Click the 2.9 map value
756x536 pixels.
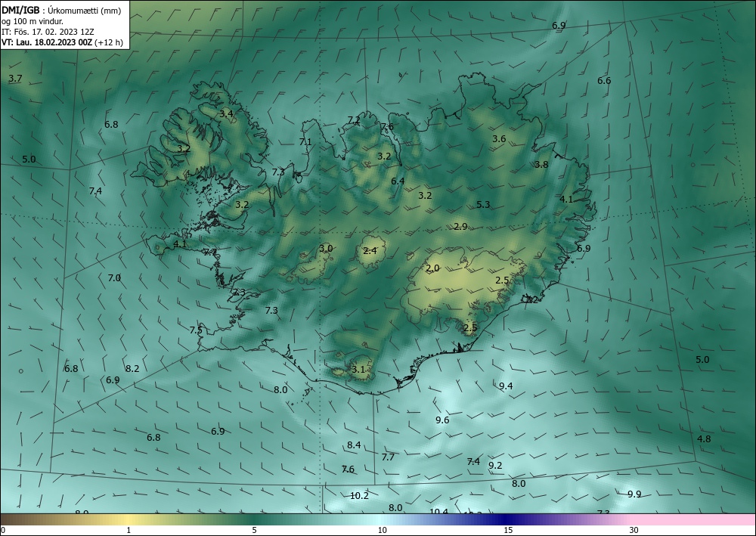(x=460, y=226)
